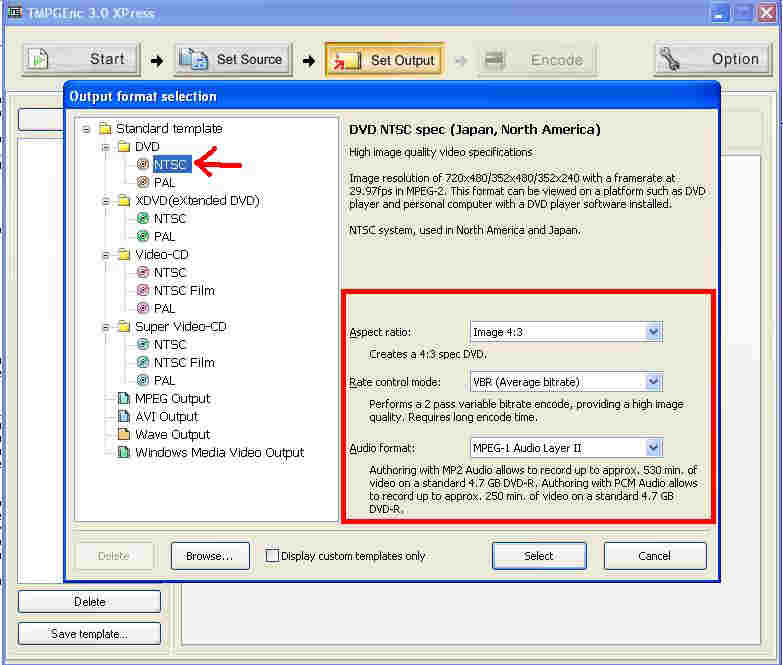Open the Aspect ratio dropdown

pyautogui.click(x=653, y=332)
